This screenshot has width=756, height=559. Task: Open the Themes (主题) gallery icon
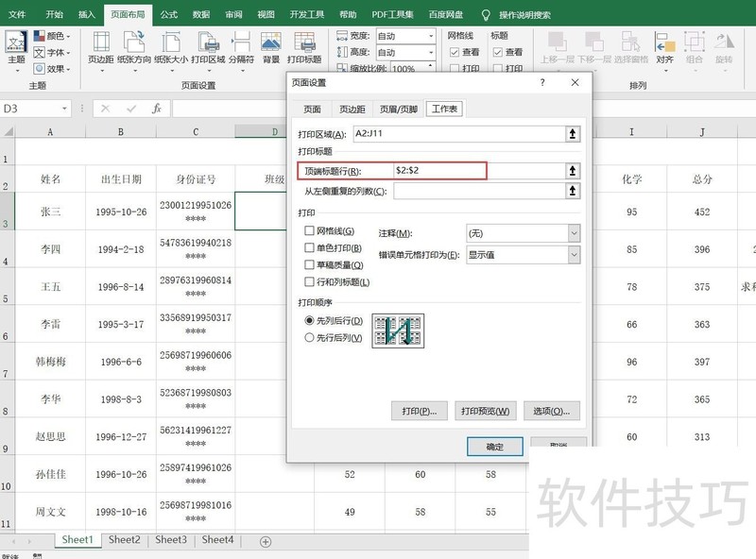coord(16,42)
